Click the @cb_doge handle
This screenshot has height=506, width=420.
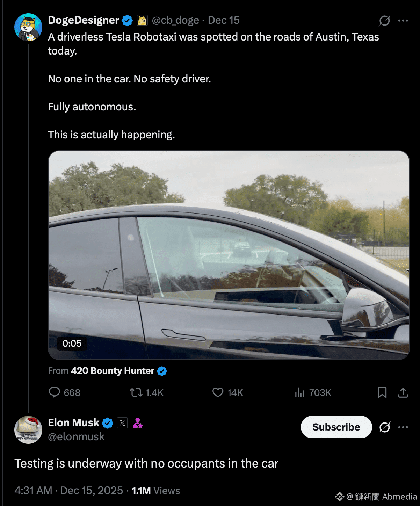click(175, 20)
